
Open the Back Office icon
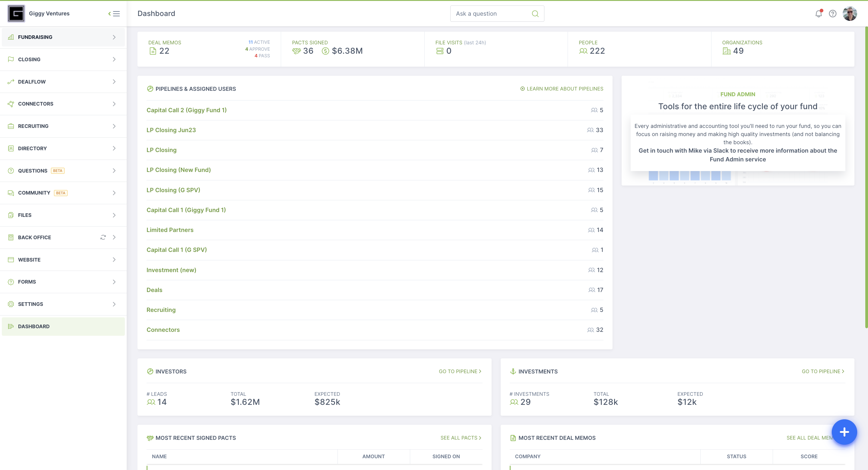pos(11,237)
